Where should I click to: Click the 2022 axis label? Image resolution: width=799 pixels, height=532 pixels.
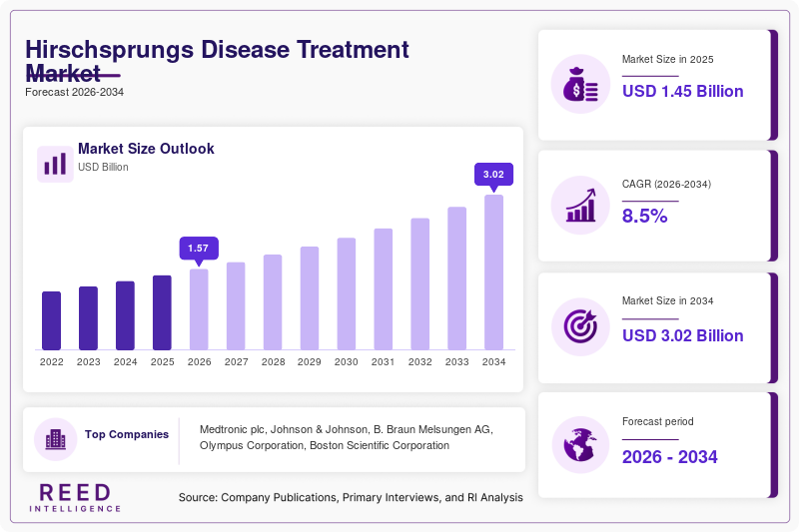pos(52,362)
